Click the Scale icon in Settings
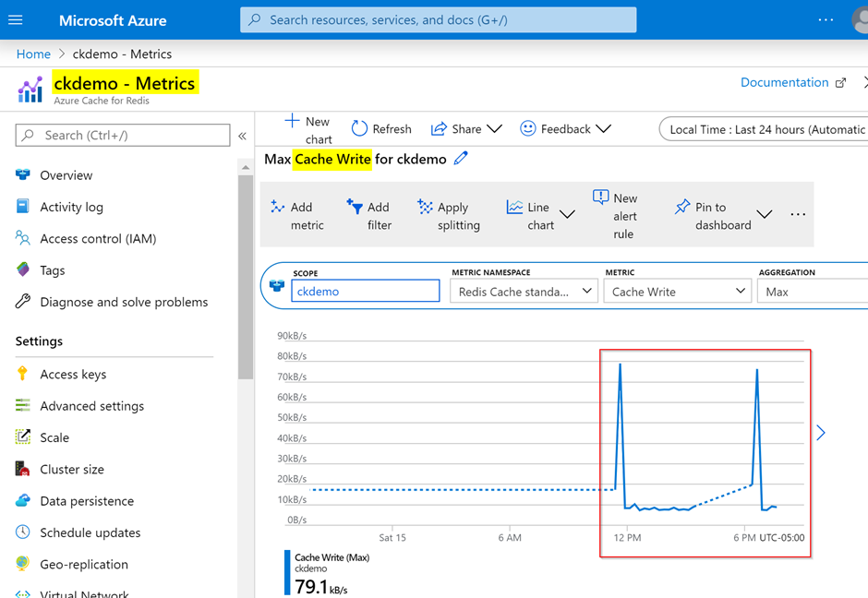Viewport: 868px width, 598px height. [x=23, y=437]
